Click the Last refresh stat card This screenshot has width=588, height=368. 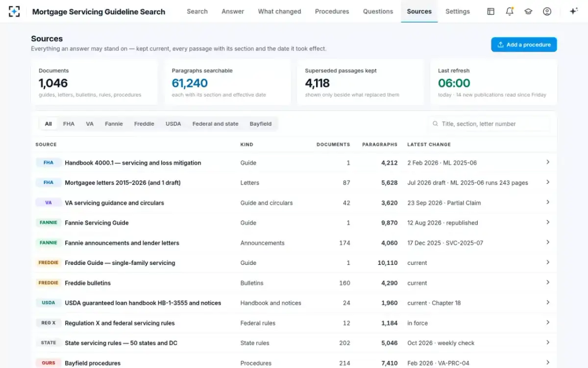pos(493,82)
